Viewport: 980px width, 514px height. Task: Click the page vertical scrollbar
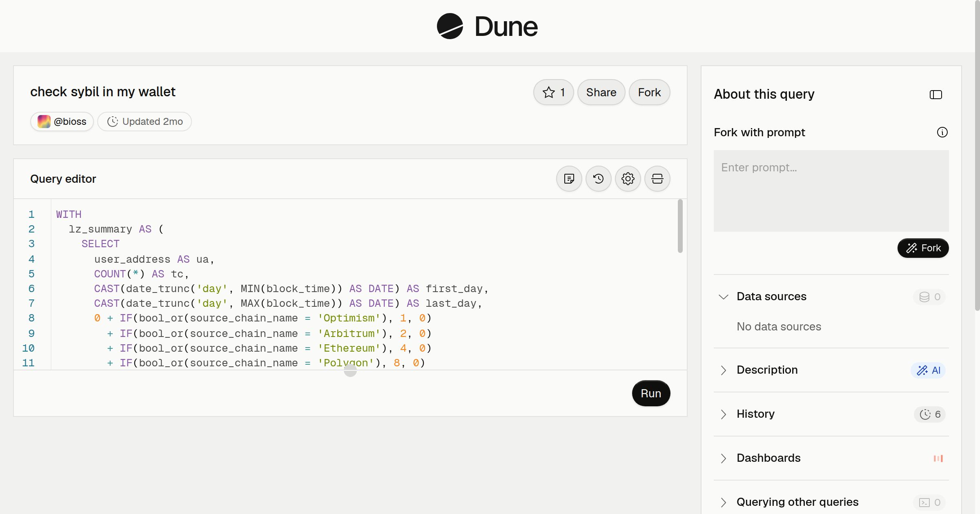pos(977,155)
